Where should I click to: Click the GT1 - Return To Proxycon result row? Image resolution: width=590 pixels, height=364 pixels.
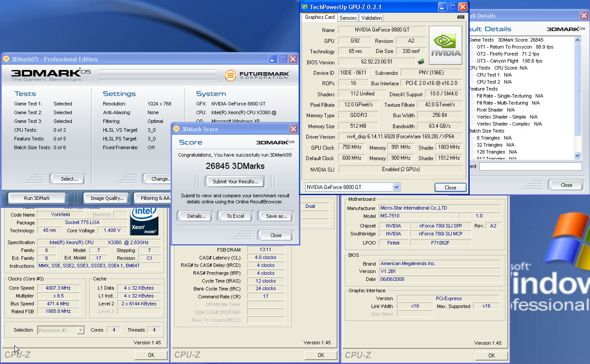[x=515, y=47]
